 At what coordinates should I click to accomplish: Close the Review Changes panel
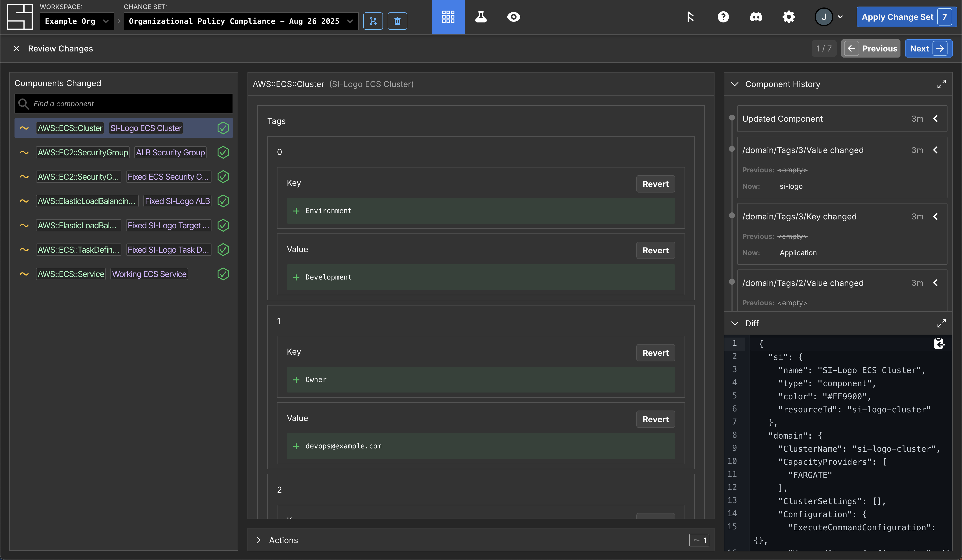16,48
